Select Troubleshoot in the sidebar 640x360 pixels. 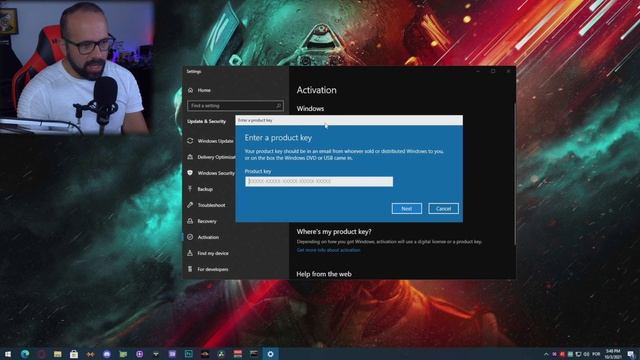206,205
